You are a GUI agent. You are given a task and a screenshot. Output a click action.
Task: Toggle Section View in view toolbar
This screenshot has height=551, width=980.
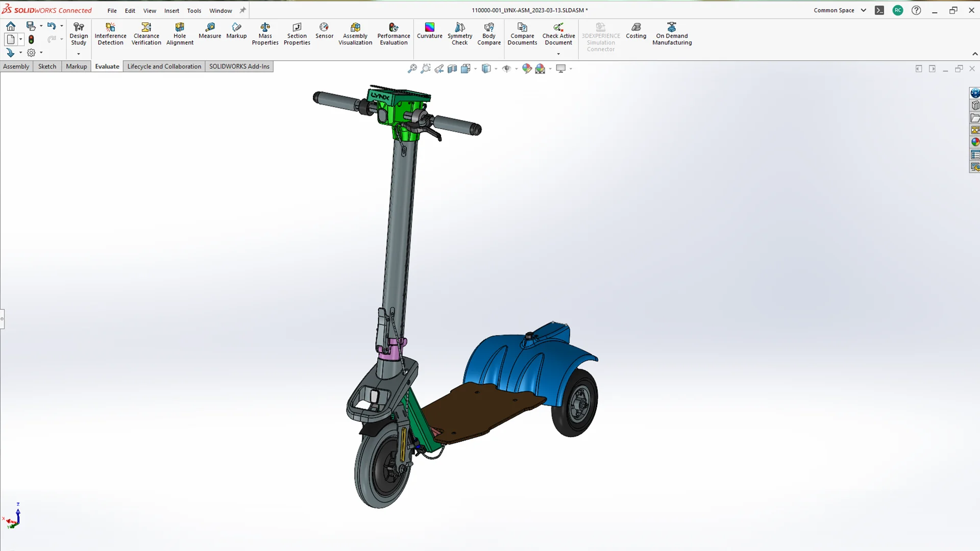click(452, 68)
